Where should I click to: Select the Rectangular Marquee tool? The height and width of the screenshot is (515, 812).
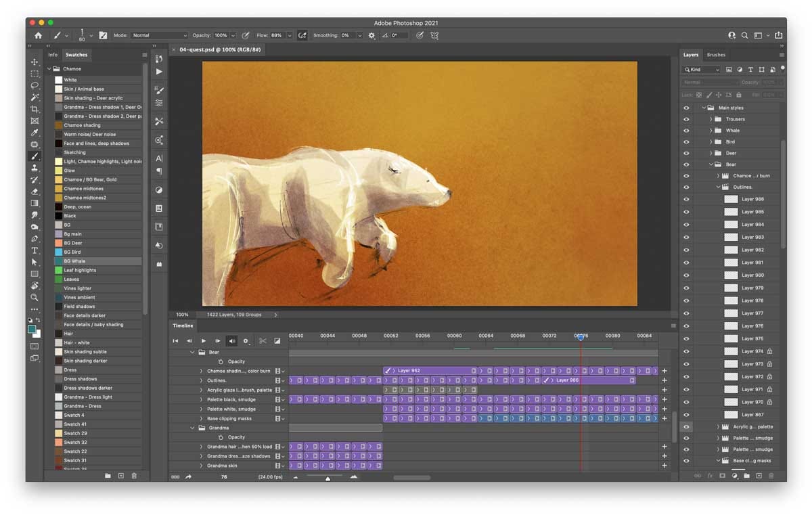pyautogui.click(x=35, y=74)
